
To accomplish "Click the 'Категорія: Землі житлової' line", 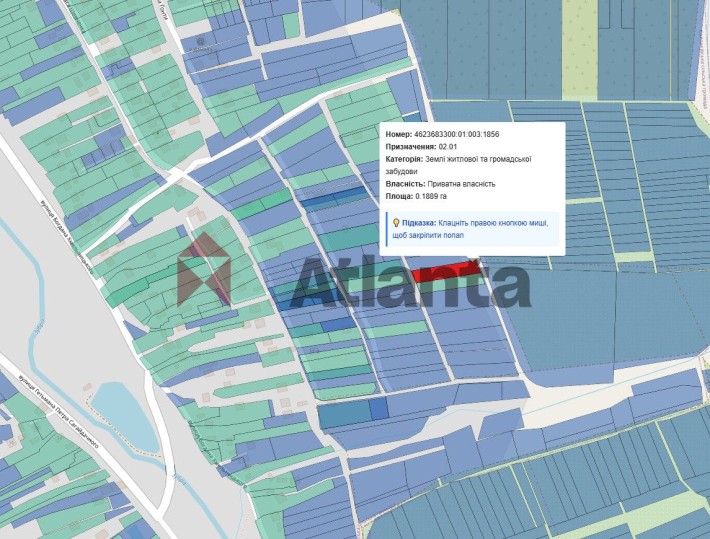I will (x=458, y=165).
